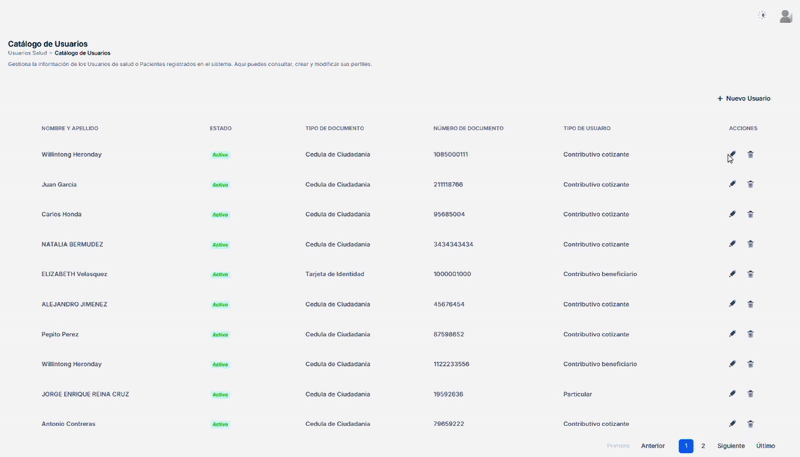Open the user profile avatar menu

tap(786, 15)
